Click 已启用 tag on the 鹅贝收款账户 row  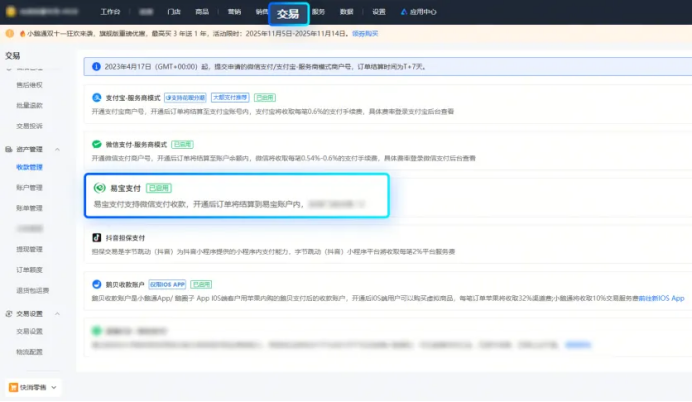tap(201, 284)
